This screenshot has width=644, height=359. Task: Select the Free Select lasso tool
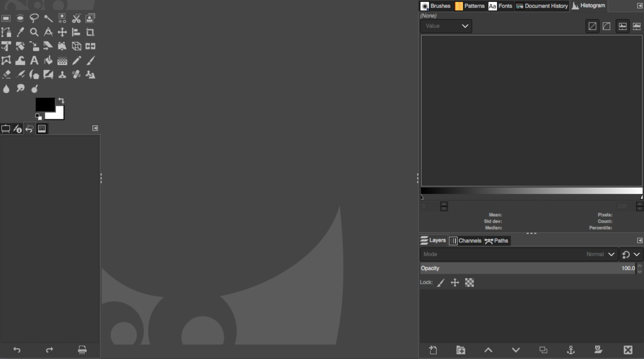pos(34,18)
